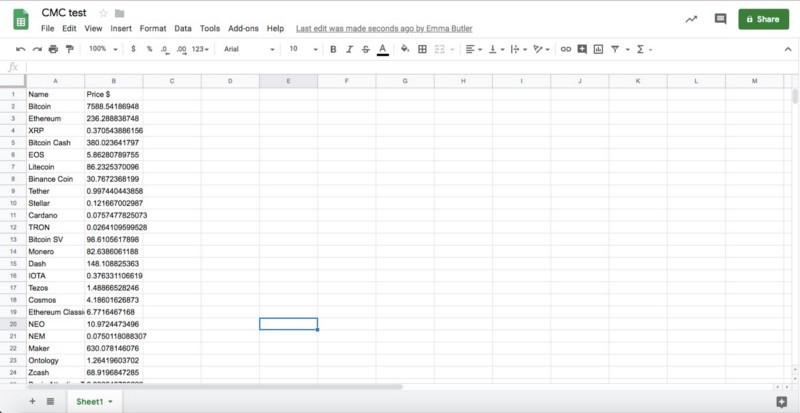The width and height of the screenshot is (800, 413).
Task: Open the Format menu
Action: (153, 29)
